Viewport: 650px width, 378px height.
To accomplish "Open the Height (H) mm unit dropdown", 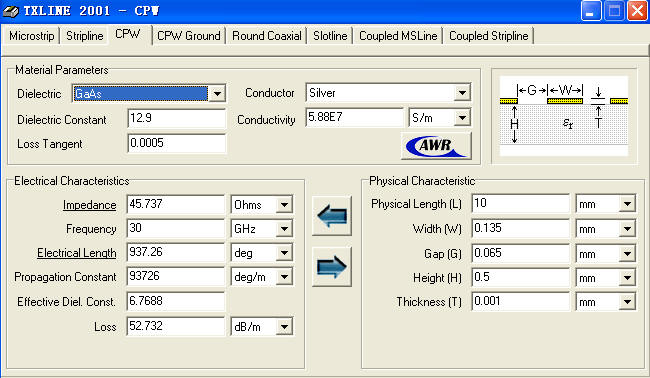I will tap(627, 278).
